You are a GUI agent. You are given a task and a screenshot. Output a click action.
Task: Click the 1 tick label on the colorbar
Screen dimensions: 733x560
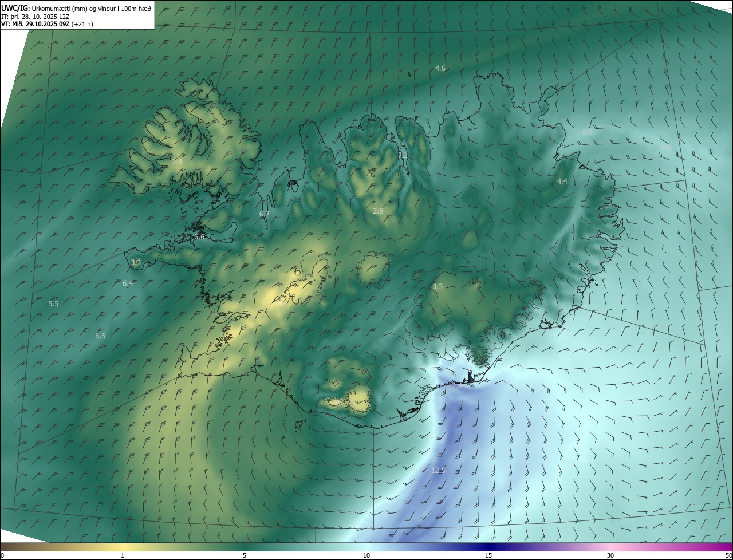pyautogui.click(x=122, y=555)
